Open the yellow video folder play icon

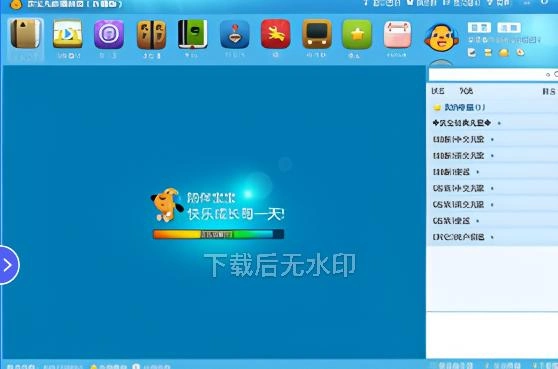pos(68,34)
